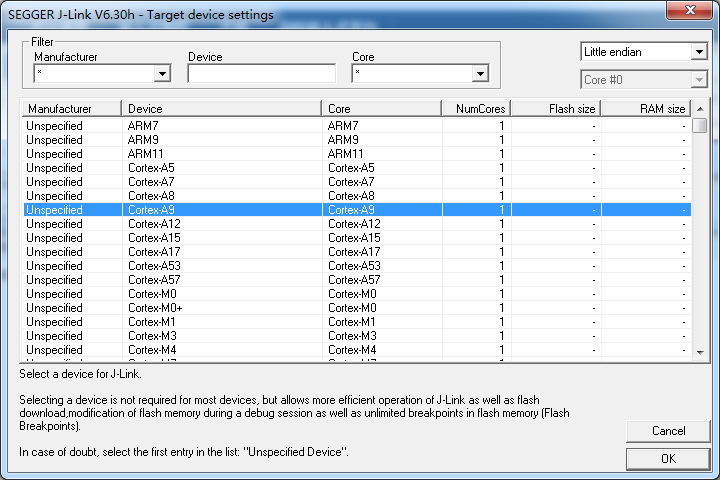Select the Cortex-A53 device row
Image resolution: width=720 pixels, height=480 pixels.
click(x=357, y=266)
